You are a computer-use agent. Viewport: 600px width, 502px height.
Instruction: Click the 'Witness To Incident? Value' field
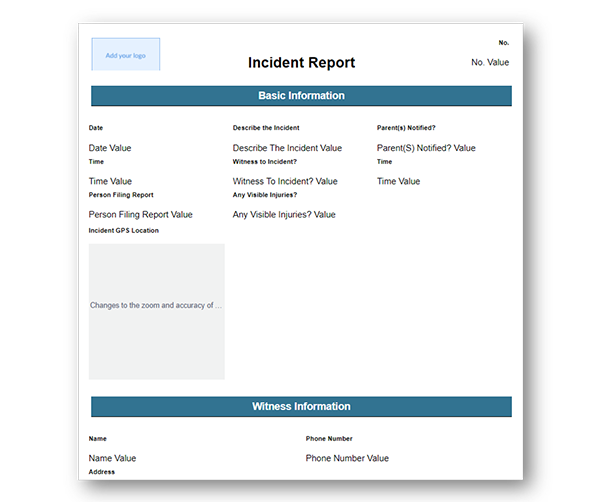(x=285, y=181)
